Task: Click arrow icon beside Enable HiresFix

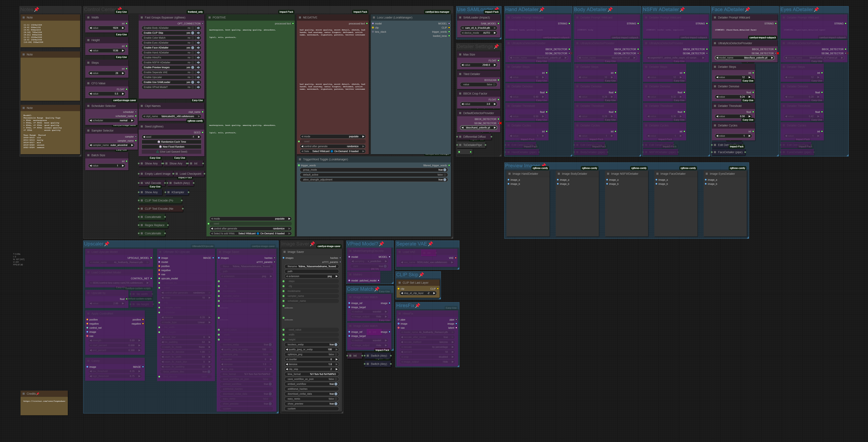Action: pyautogui.click(x=198, y=58)
